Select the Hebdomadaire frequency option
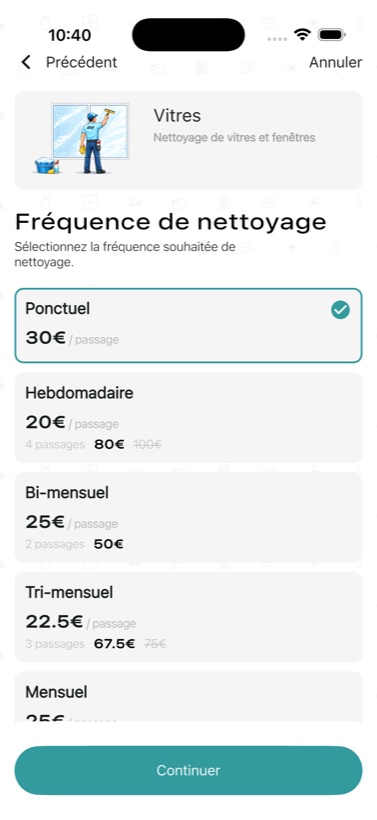Viewport: 377px width, 820px height. (x=188, y=417)
